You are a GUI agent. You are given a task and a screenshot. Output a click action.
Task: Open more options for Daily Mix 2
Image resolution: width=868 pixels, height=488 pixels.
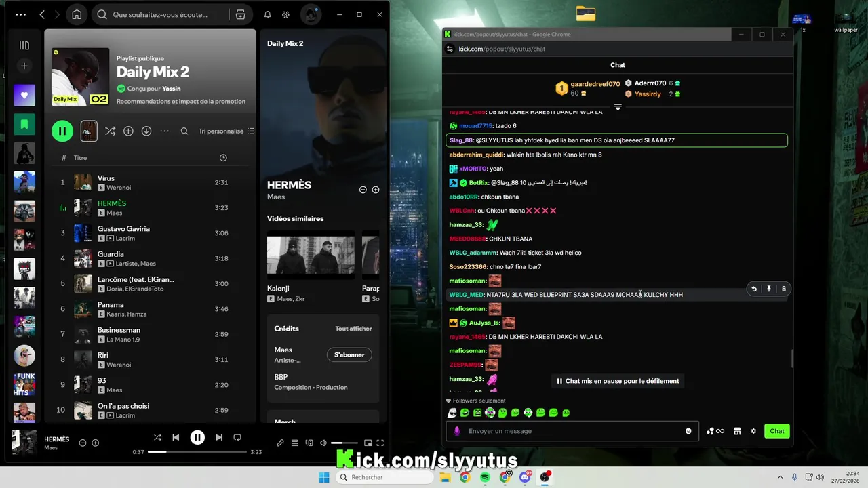point(164,131)
